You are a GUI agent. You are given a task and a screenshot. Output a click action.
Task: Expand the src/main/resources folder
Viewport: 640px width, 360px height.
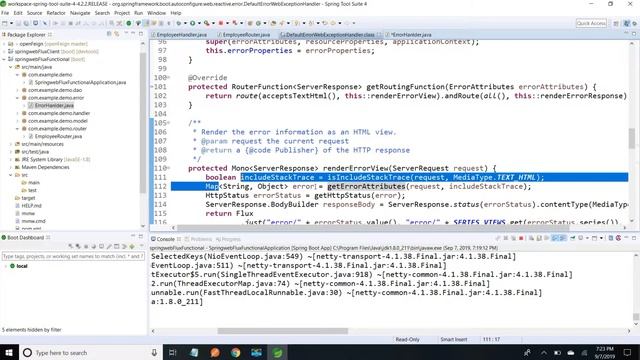11,144
